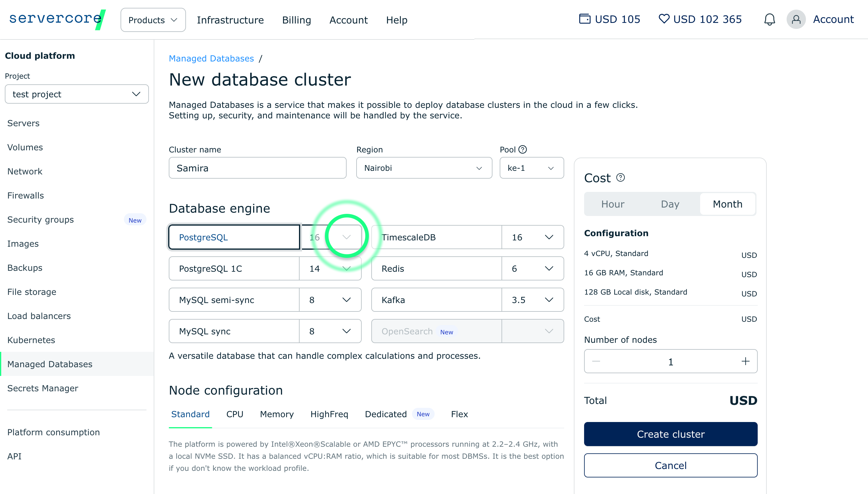The image size is (868, 494).
Task: Increase number of nodes with plus
Action: pos(745,361)
